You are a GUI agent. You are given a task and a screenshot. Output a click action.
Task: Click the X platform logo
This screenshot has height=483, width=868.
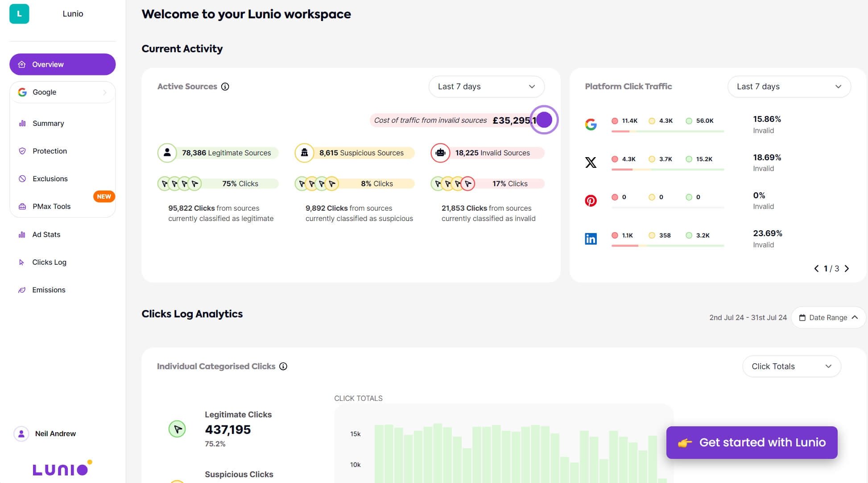591,162
